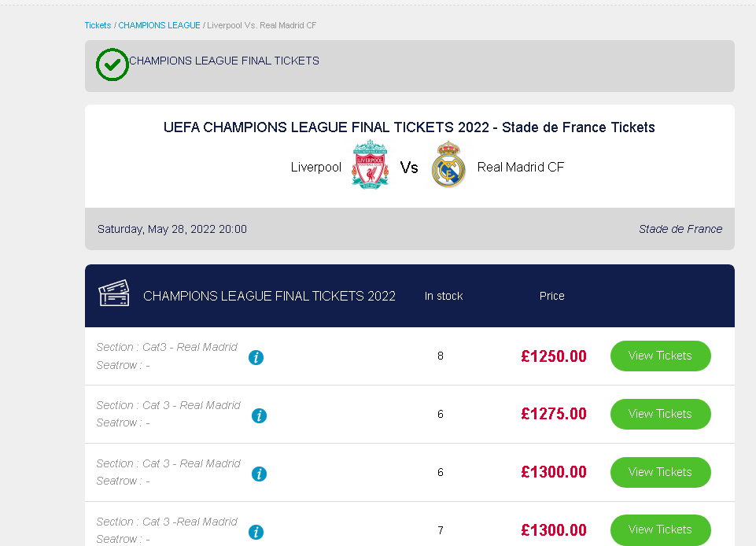View Tickets for the £1275.00 listing

click(660, 414)
